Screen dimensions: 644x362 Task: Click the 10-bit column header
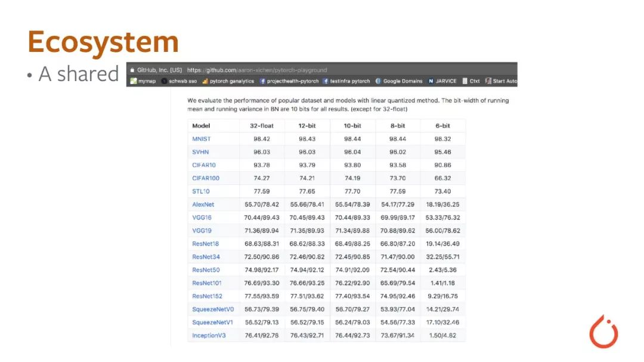[352, 126]
